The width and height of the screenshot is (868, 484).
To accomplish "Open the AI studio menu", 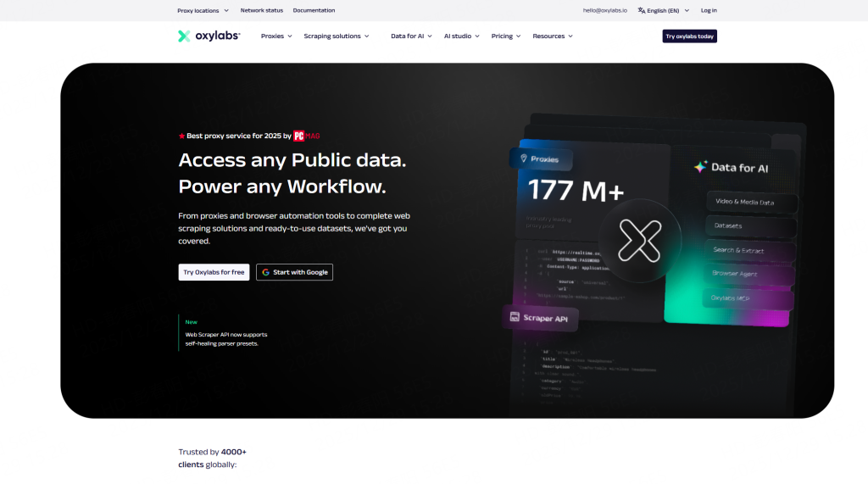I will [x=461, y=36].
